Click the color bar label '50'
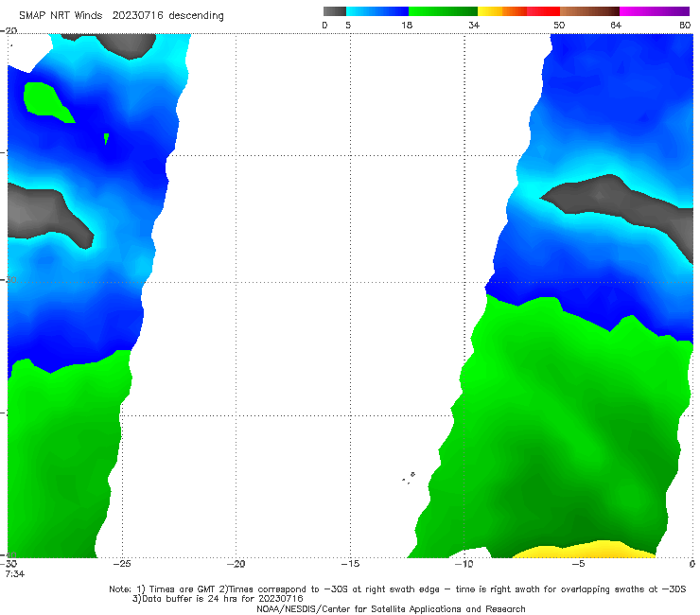The height and width of the screenshot is (615, 700). click(559, 25)
